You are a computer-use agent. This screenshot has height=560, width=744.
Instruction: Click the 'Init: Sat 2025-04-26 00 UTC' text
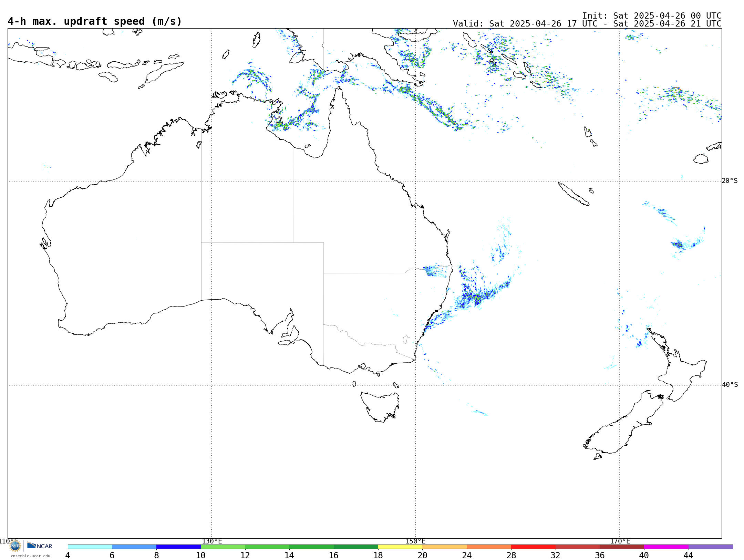tap(652, 16)
